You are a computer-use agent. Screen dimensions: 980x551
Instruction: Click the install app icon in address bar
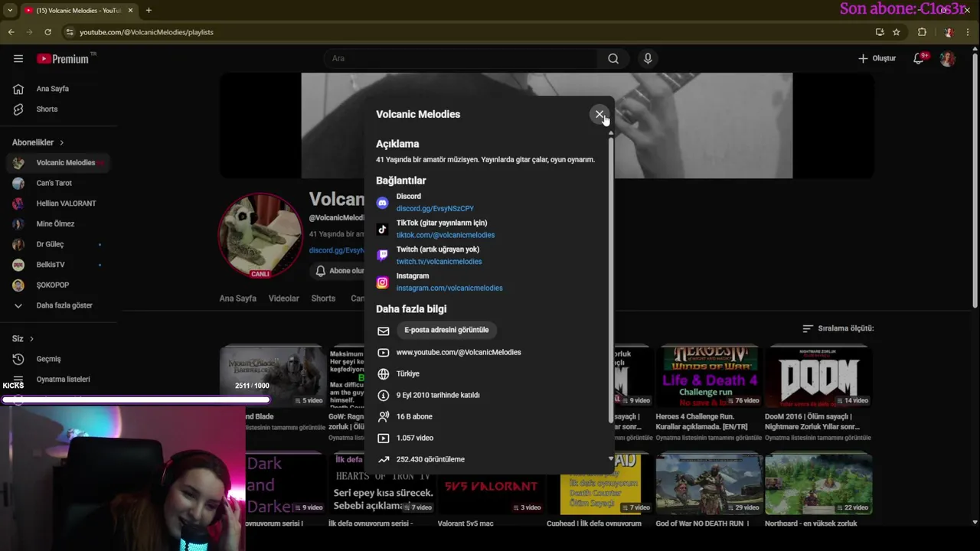pyautogui.click(x=880, y=32)
